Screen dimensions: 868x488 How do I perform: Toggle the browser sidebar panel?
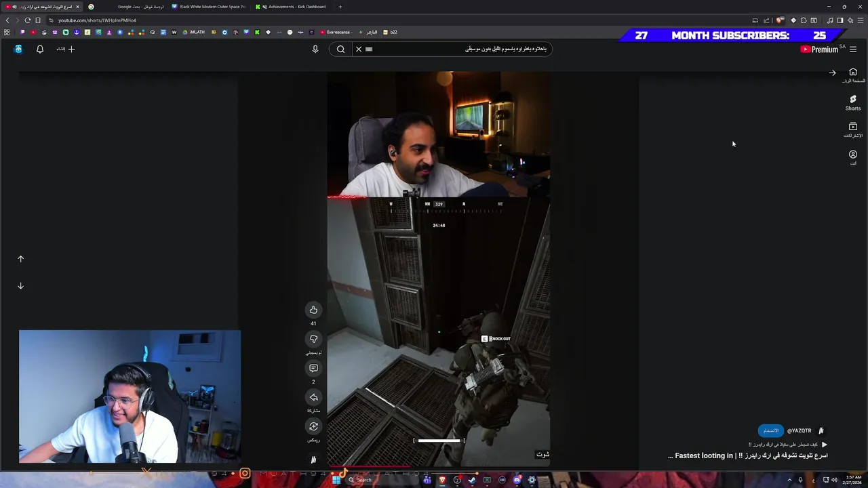click(x=840, y=20)
